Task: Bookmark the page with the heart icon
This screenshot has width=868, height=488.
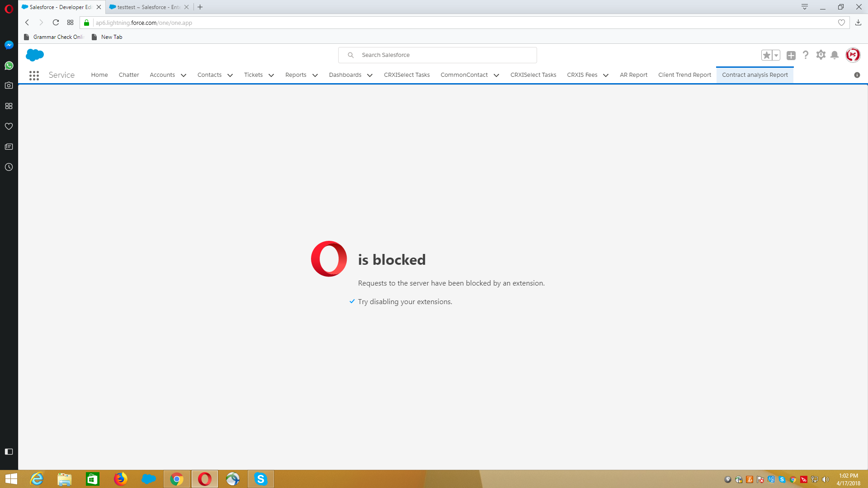Action: [x=841, y=23]
